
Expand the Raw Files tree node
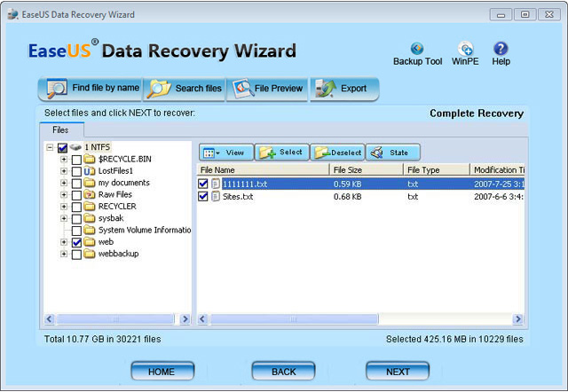click(x=64, y=195)
